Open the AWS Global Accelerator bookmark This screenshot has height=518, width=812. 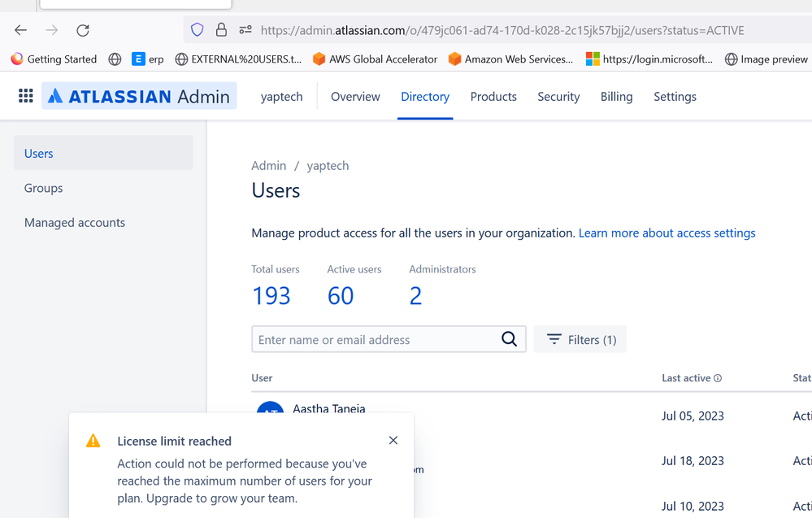coord(375,59)
